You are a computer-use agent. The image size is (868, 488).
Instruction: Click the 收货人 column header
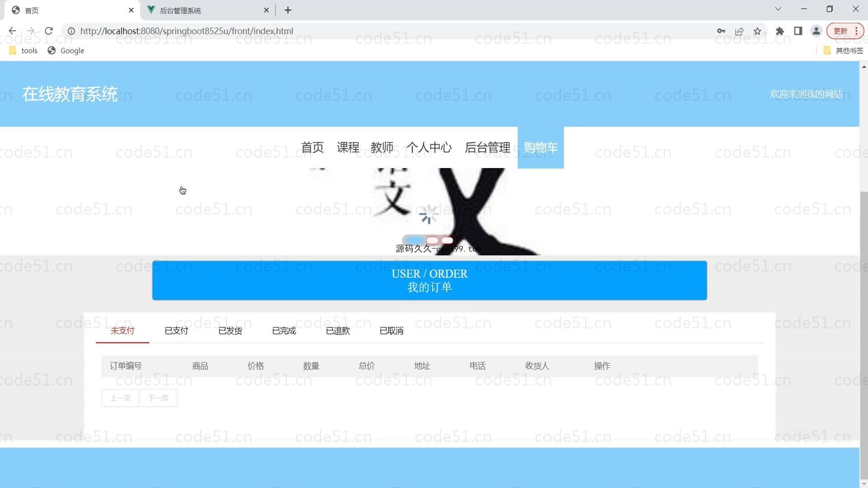coord(537,366)
